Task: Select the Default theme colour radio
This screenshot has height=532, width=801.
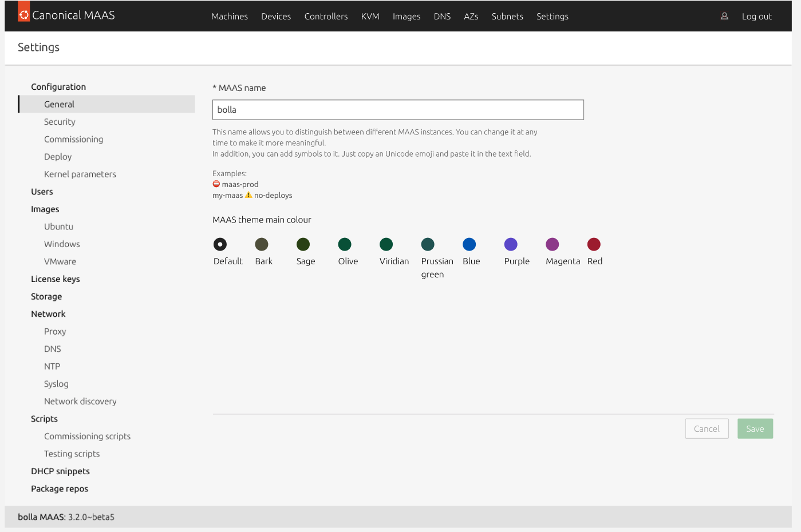Action: tap(220, 244)
